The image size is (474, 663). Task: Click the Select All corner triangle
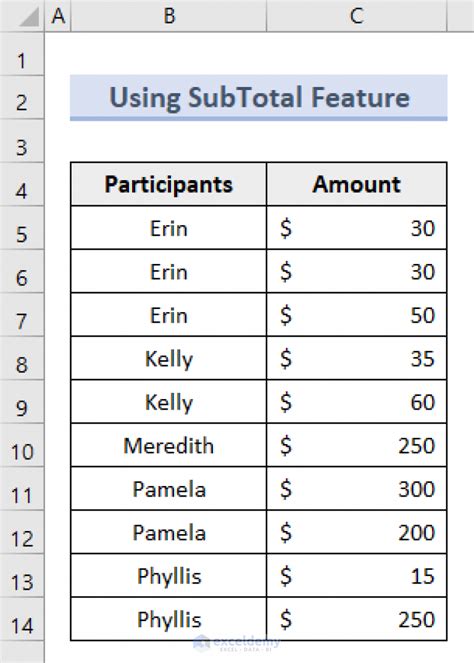pyautogui.click(x=29, y=18)
